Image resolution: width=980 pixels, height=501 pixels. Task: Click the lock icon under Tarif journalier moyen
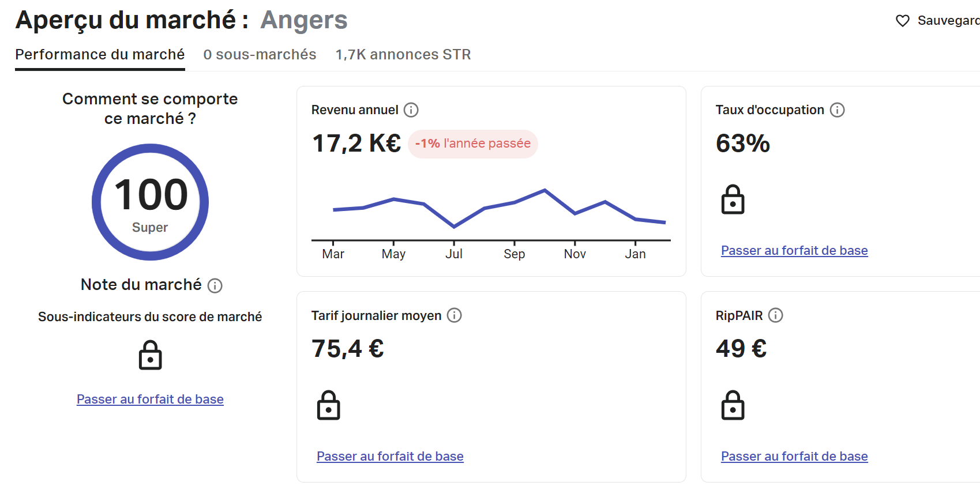click(x=329, y=405)
